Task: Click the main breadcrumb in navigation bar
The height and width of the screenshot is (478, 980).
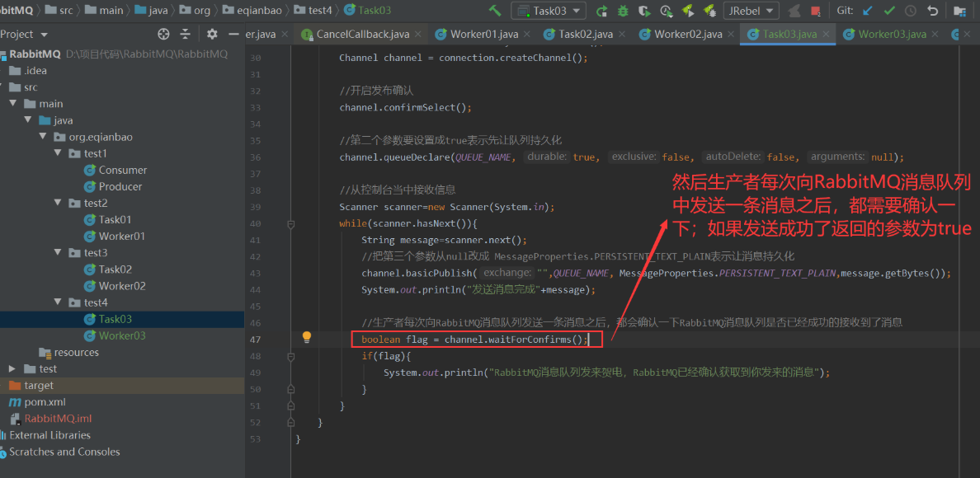Action: tap(105, 10)
